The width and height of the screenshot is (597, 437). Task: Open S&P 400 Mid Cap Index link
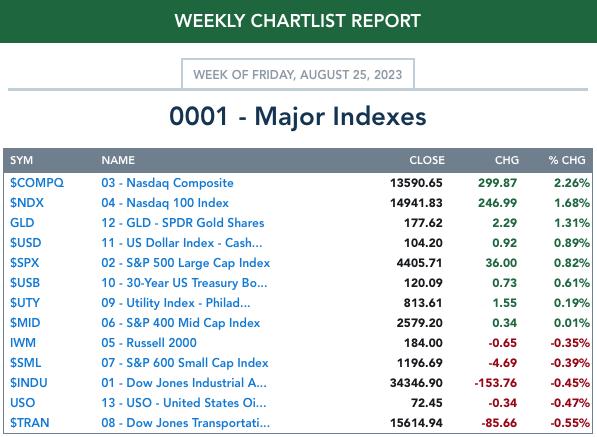coord(180,323)
